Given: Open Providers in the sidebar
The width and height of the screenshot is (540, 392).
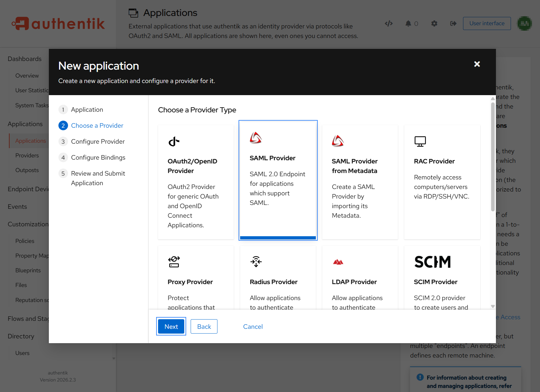Looking at the screenshot, I should point(27,155).
